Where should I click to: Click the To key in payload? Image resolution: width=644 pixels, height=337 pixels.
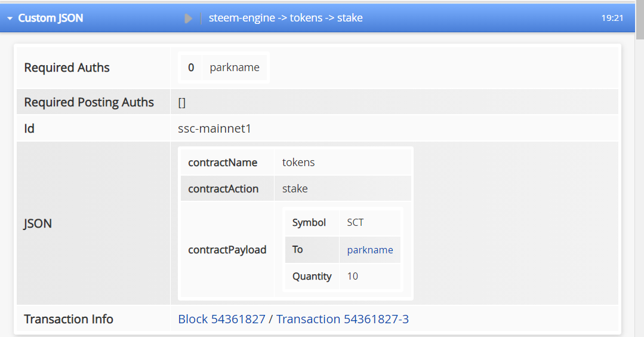coord(297,249)
